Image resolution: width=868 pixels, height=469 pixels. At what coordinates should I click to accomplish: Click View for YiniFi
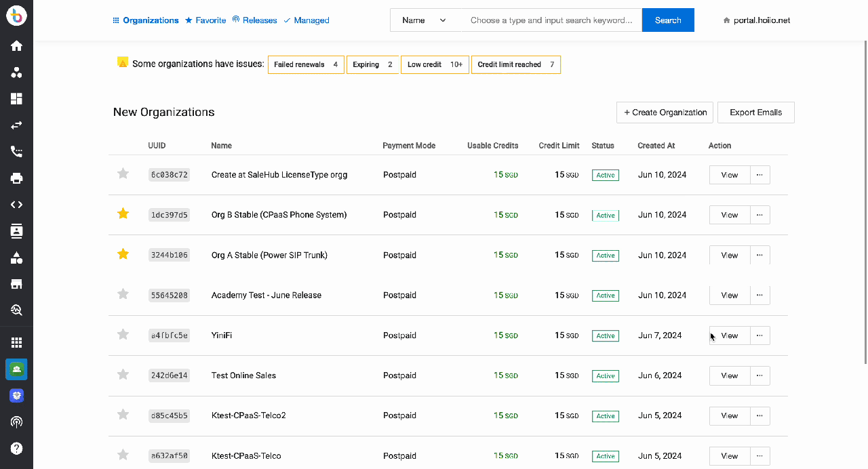[730, 335]
